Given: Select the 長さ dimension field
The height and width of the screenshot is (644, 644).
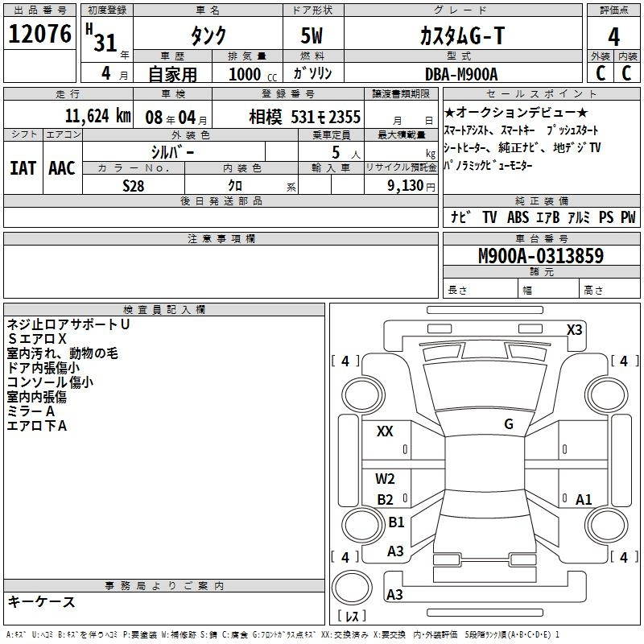Looking at the screenshot, I should point(480,290).
